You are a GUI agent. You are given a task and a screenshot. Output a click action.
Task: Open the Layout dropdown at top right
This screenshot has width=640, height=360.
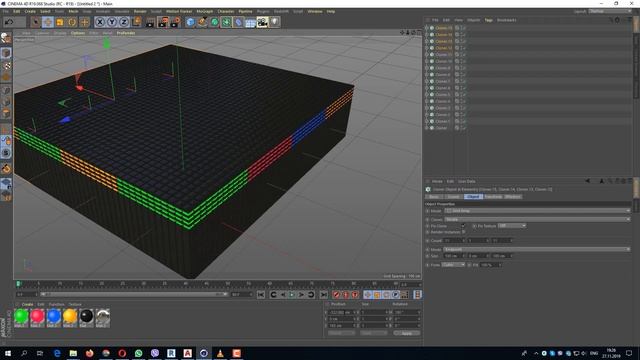tap(610, 11)
